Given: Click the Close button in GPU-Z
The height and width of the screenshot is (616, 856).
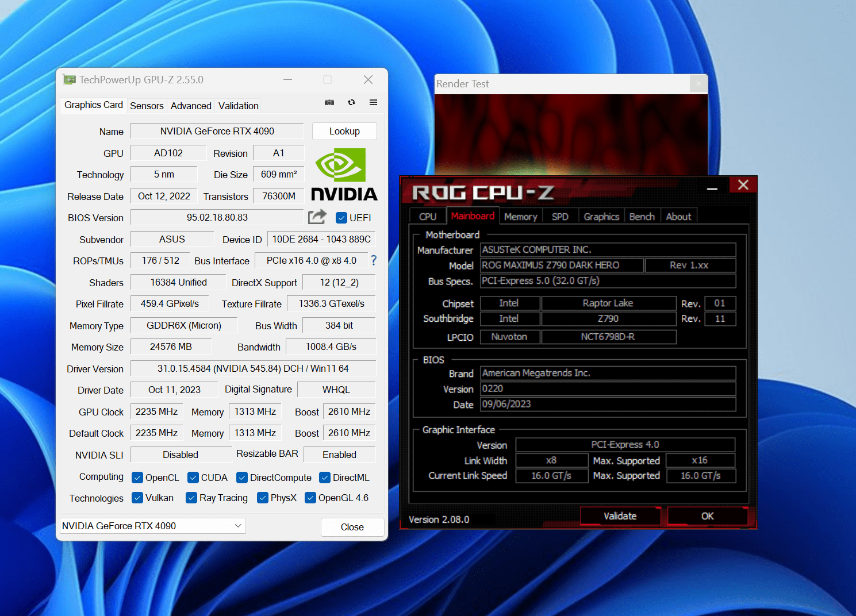Looking at the screenshot, I should pyautogui.click(x=352, y=527).
